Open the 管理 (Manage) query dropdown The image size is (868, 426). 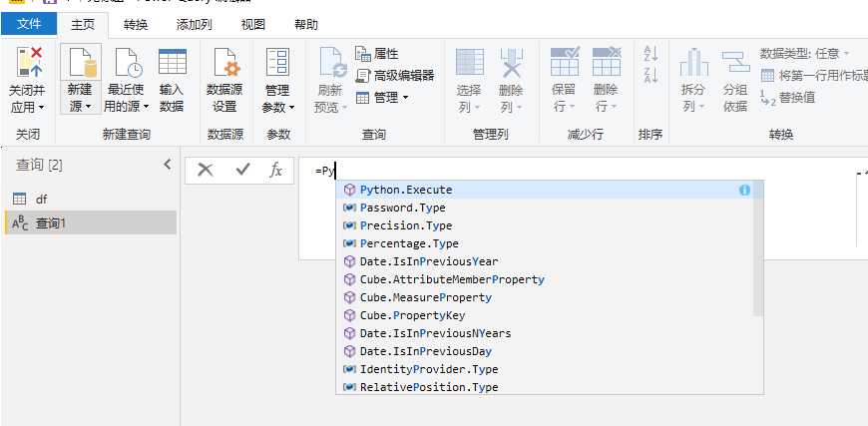[x=382, y=98]
